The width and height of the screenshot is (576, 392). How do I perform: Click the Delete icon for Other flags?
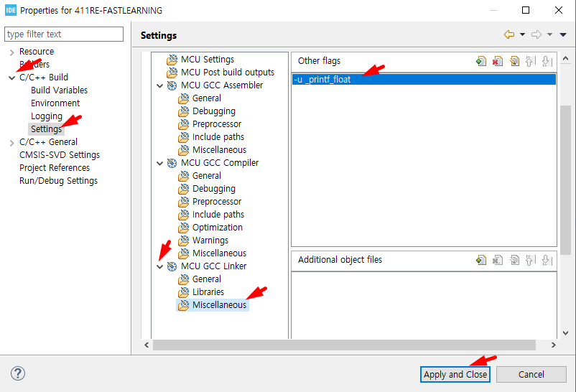pos(498,62)
